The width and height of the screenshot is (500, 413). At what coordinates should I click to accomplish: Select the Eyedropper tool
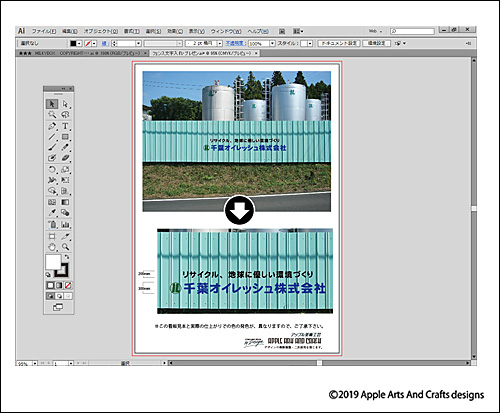pos(52,213)
